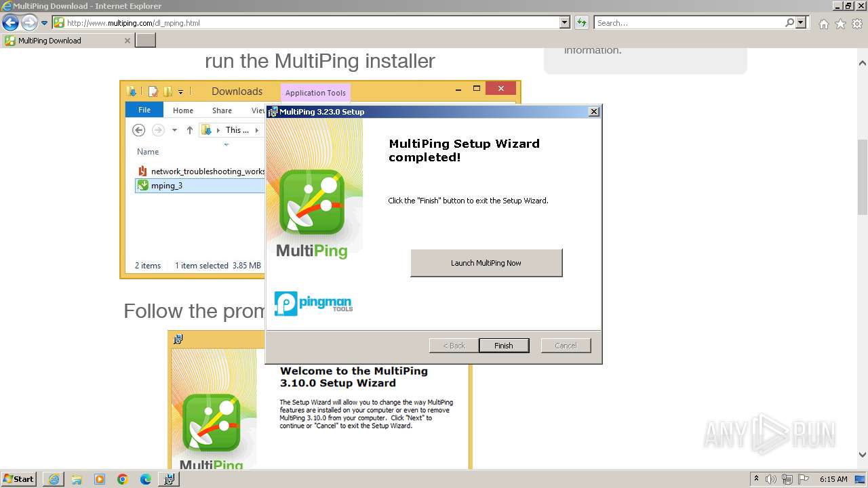Minimize the Internet Explorer window
The width and height of the screenshot is (868, 488).
[837, 6]
